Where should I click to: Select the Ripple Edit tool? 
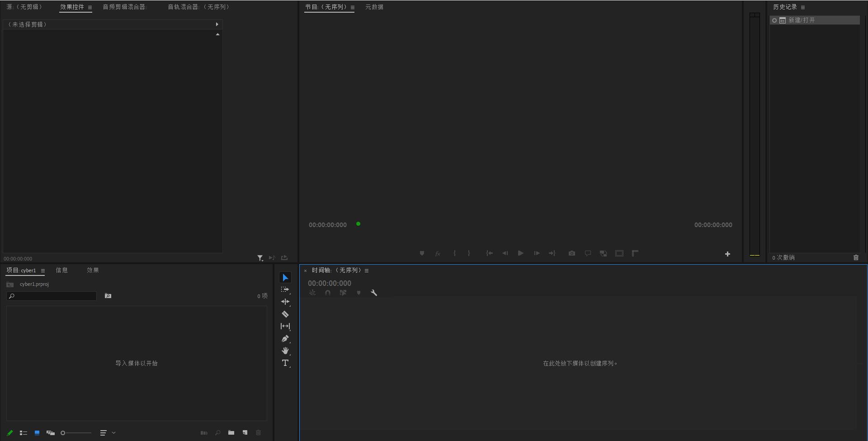(x=285, y=302)
